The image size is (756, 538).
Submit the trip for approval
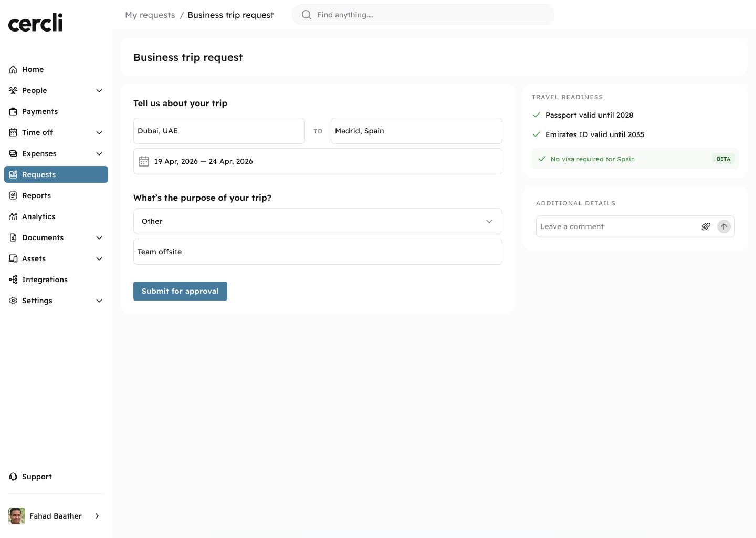[x=180, y=291]
